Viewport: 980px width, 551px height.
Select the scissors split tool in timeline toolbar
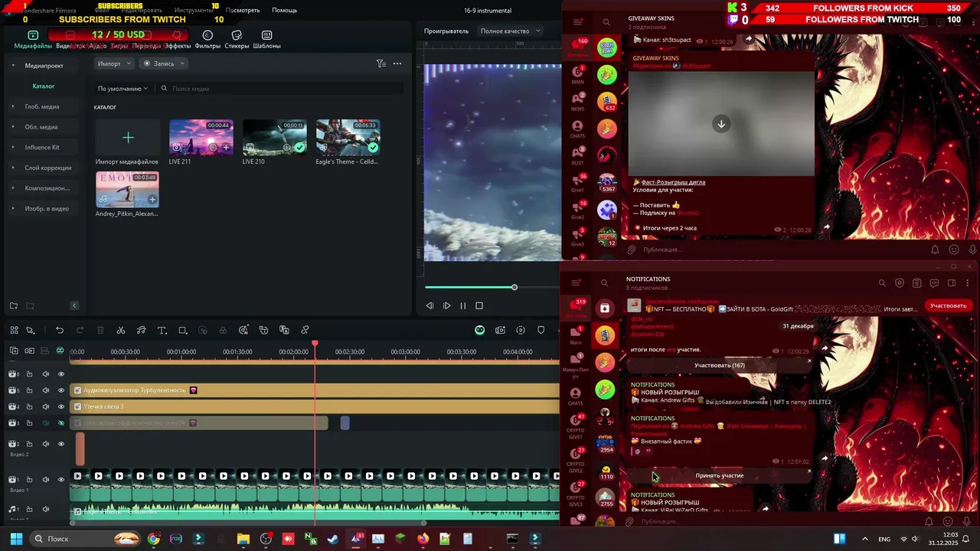121,330
